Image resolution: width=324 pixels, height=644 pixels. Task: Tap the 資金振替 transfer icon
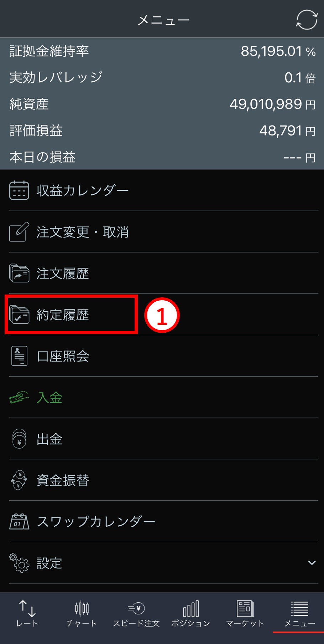[19, 480]
